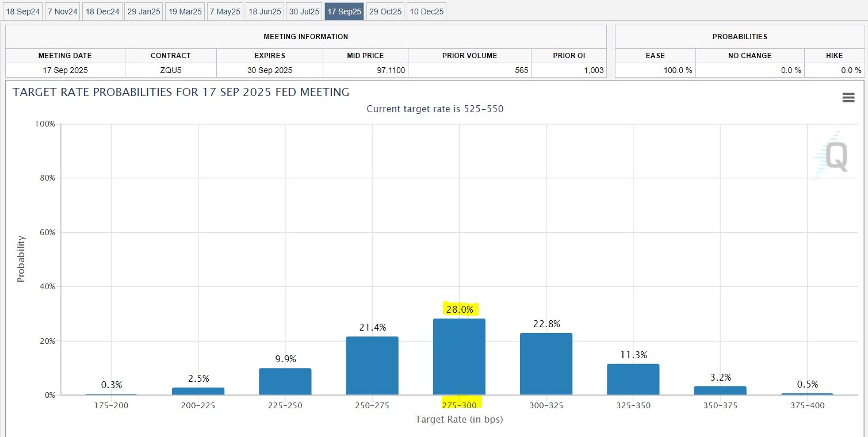Click the MID PRICE column header
The image size is (868, 437).
coord(365,56)
